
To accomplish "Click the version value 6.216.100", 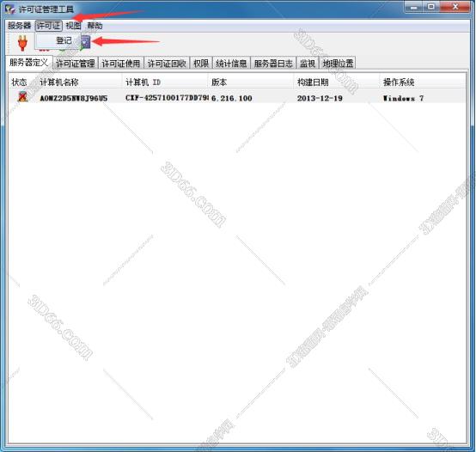I will coord(232,98).
